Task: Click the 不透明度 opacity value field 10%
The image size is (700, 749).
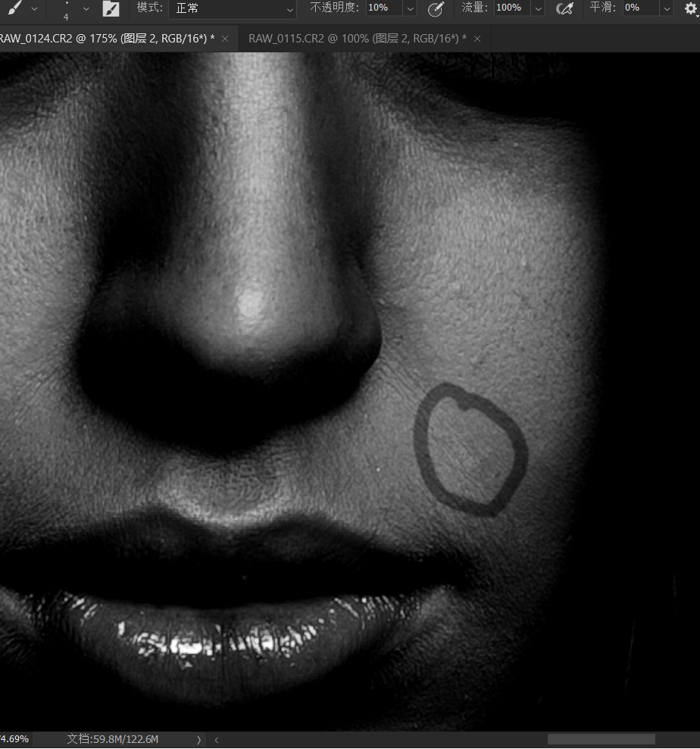Action: tap(384, 8)
